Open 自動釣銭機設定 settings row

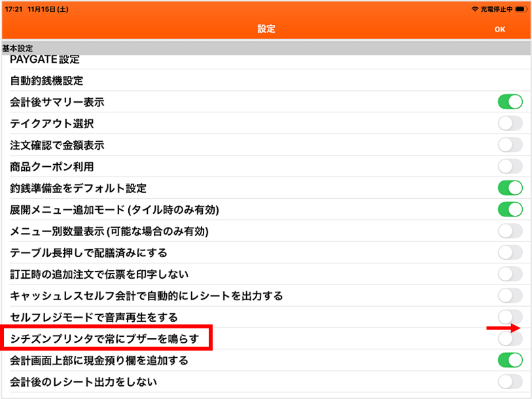coord(46,81)
